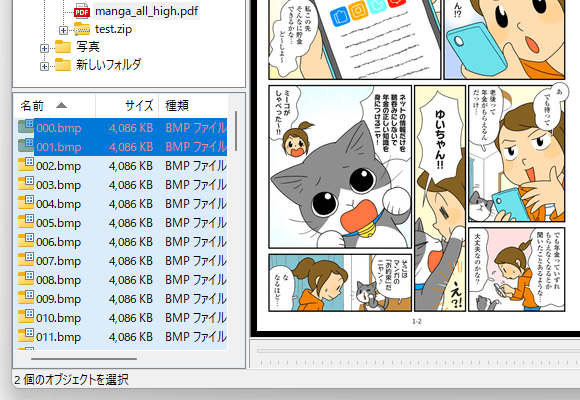Click the 003.bmp file icon
The image size is (580, 400).
click(26, 184)
